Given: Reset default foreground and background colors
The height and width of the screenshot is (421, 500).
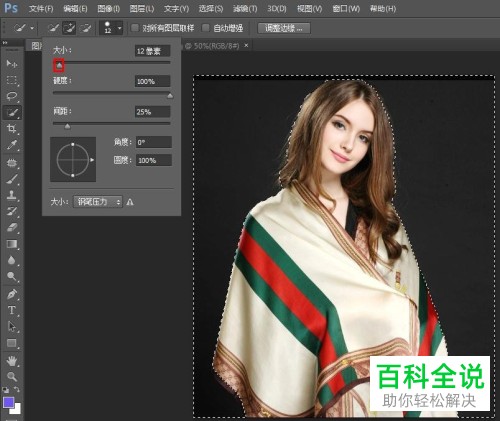Looking at the screenshot, I should [x=6, y=389].
